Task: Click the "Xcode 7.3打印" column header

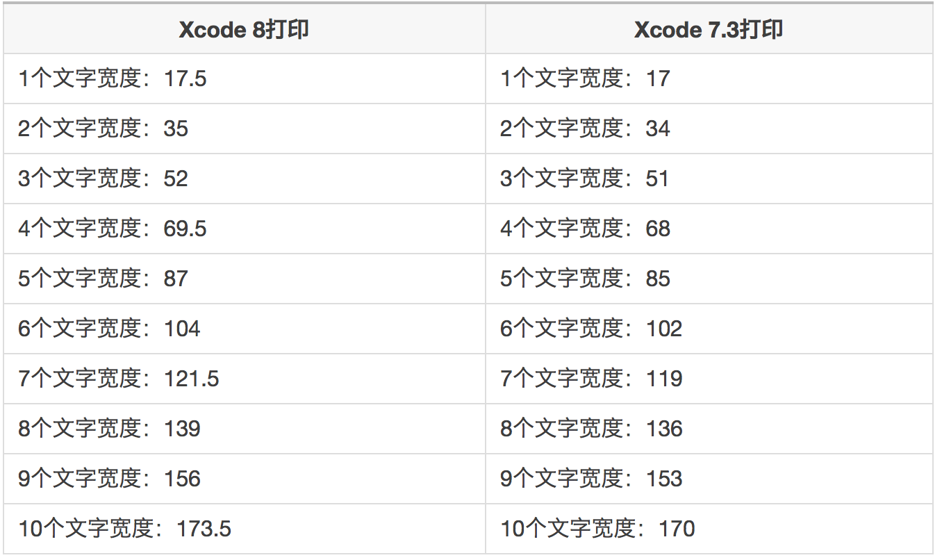Action: [x=709, y=30]
